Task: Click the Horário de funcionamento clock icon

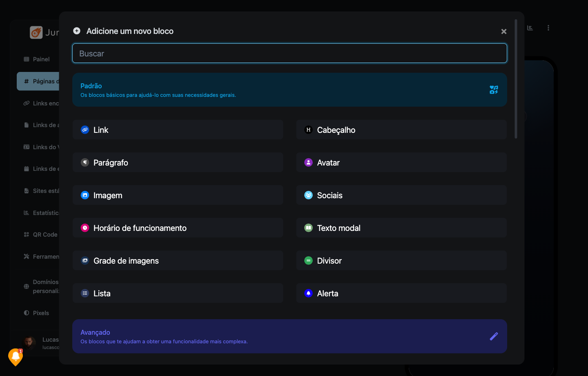Action: tap(85, 228)
